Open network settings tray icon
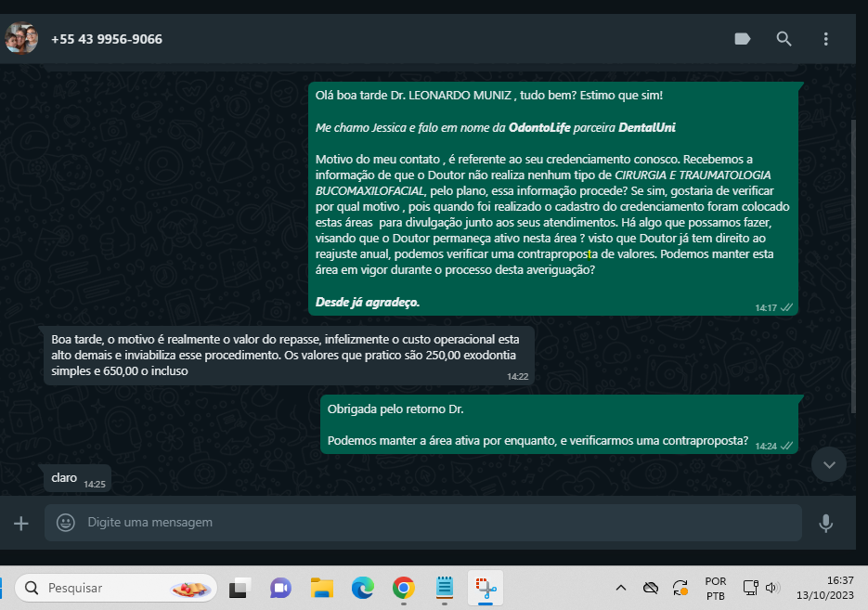This screenshot has width=868, height=610. pos(751,588)
